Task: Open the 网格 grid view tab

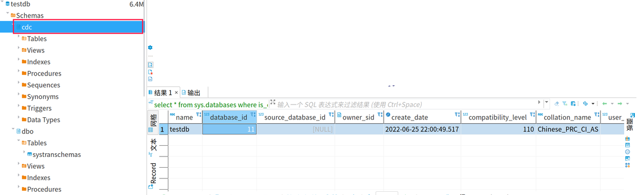Action: (152, 123)
